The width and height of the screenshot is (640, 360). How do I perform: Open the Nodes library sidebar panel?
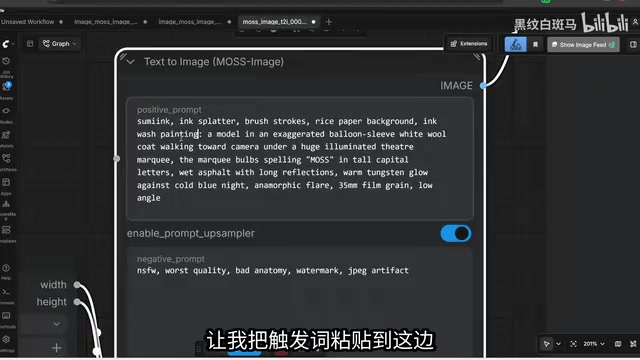(x=7, y=115)
